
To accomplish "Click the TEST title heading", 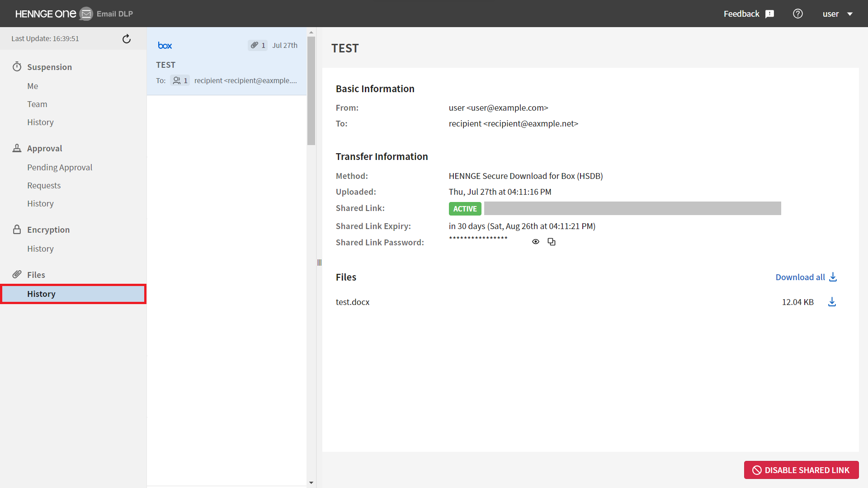I will [x=345, y=48].
